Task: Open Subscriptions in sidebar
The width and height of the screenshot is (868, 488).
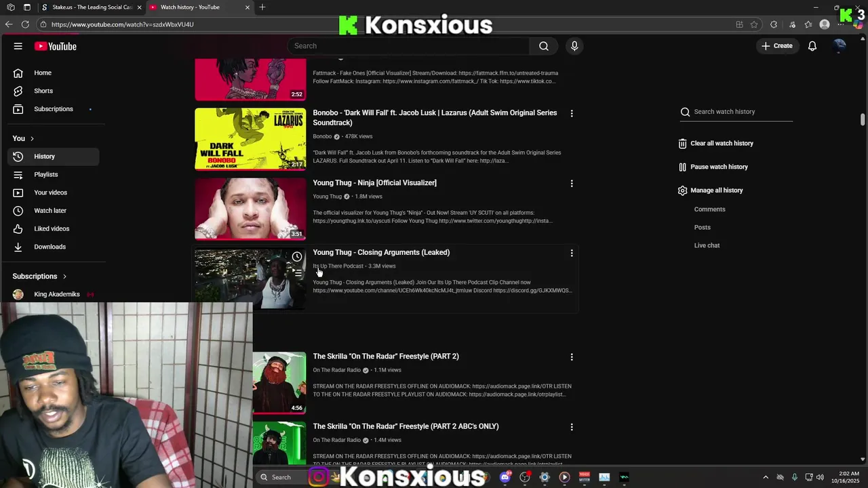Action: pos(54,109)
